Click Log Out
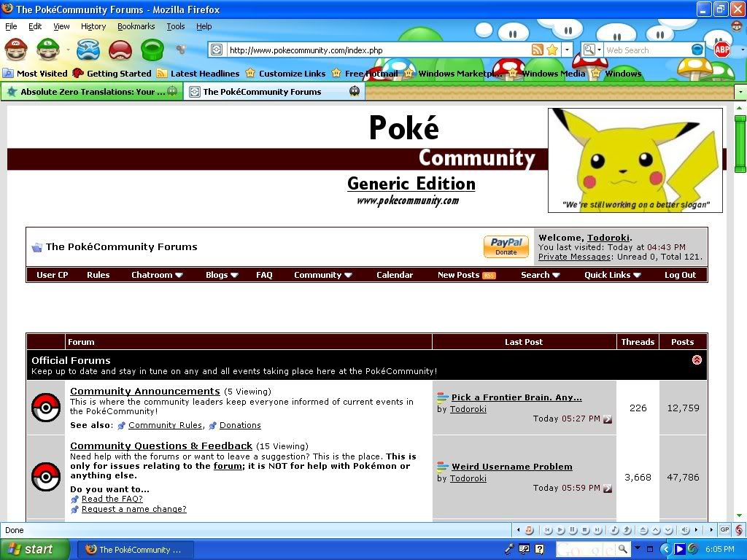747x560 pixels. click(x=681, y=275)
